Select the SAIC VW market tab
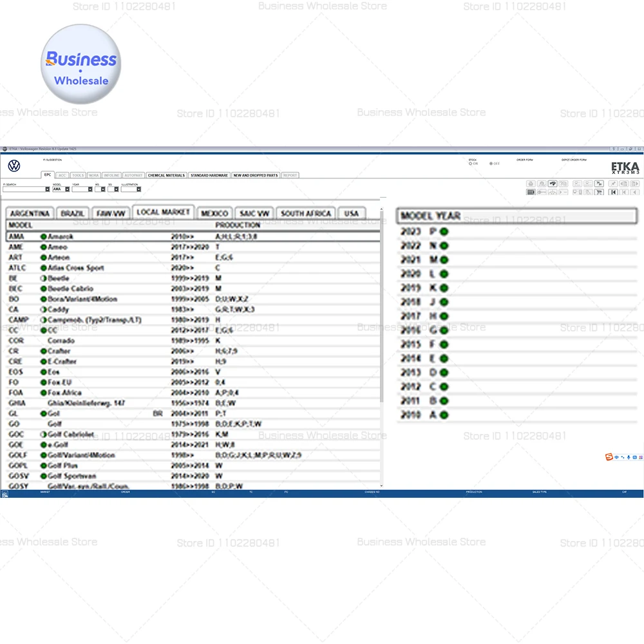Screen dimensions: 644x644 (x=254, y=214)
